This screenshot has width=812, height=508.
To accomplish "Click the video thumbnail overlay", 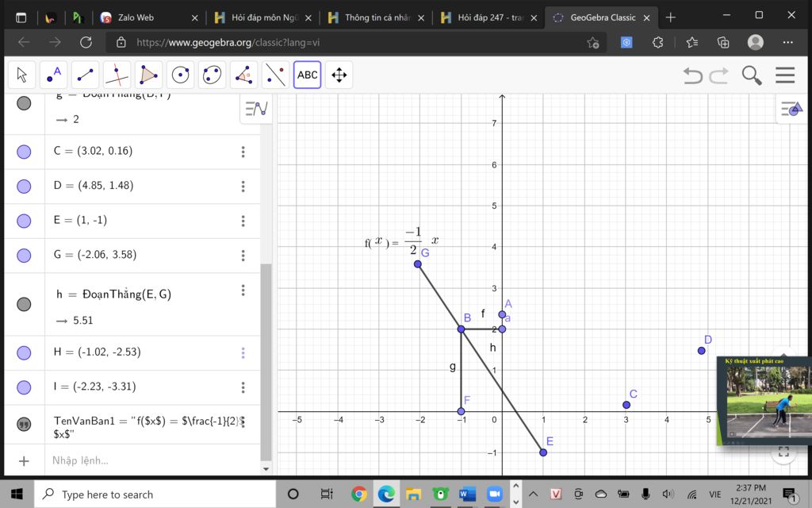I will click(765, 401).
